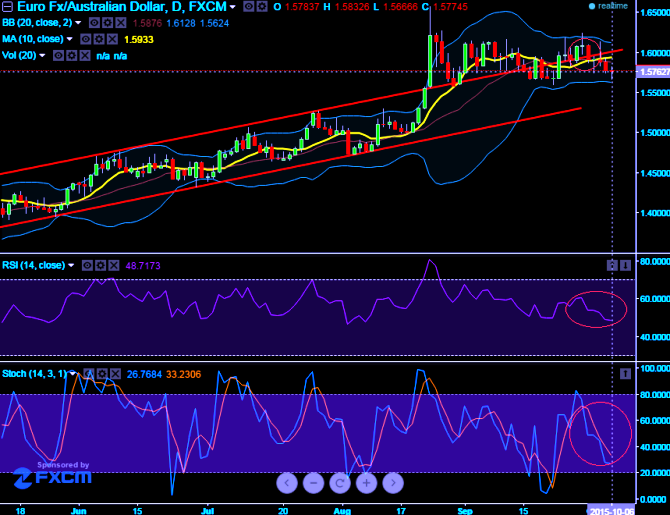
Task: Click the Aug label on the time axis
Action: [342, 511]
